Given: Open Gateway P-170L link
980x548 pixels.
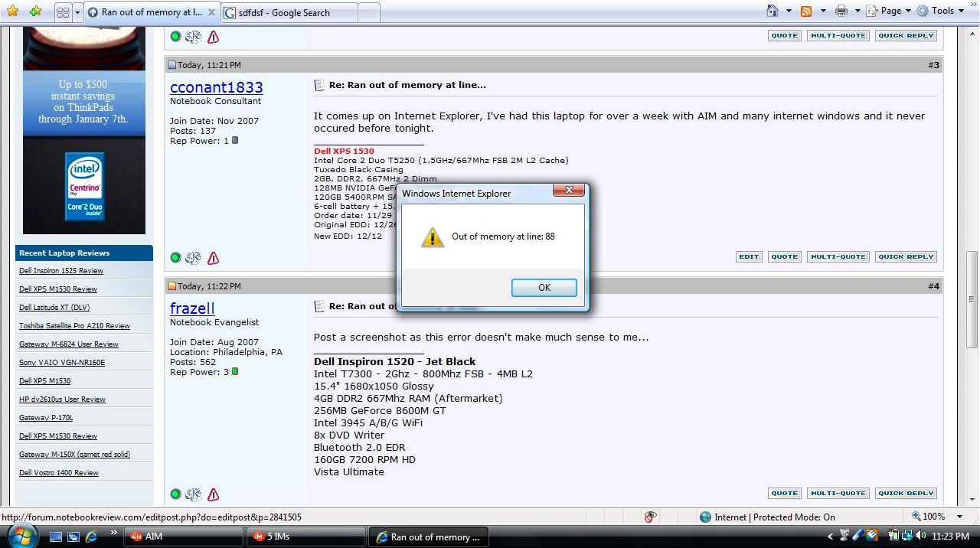Looking at the screenshot, I should tap(46, 418).
